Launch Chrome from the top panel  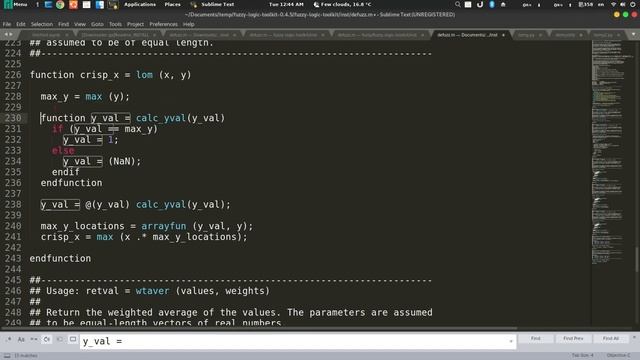(x=60, y=4)
